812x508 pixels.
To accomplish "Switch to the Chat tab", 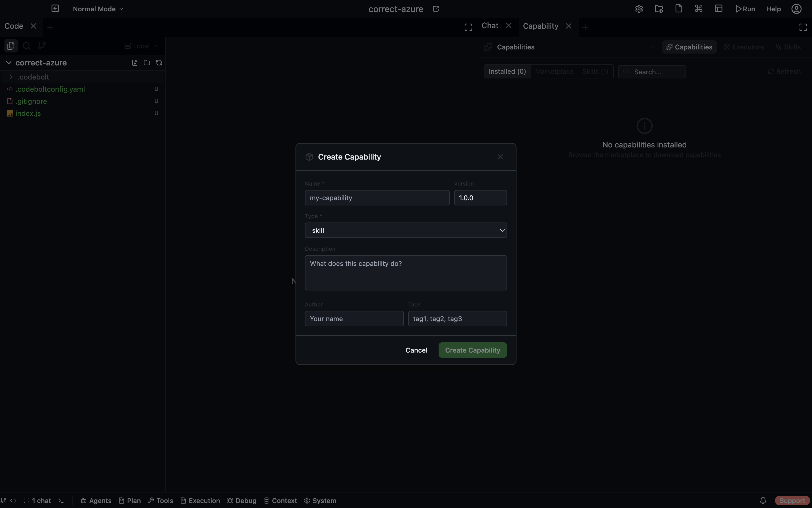I will pyautogui.click(x=490, y=26).
